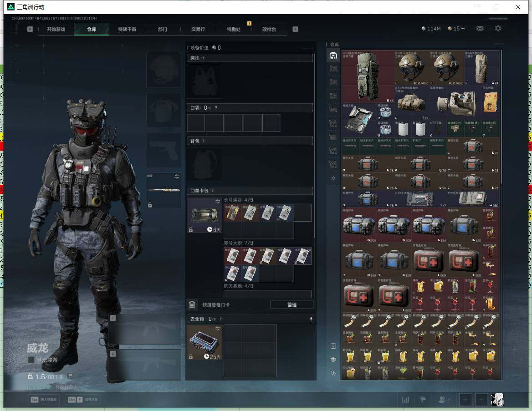
Task: Select the motherboard item in warehouse
Action: coord(359,121)
